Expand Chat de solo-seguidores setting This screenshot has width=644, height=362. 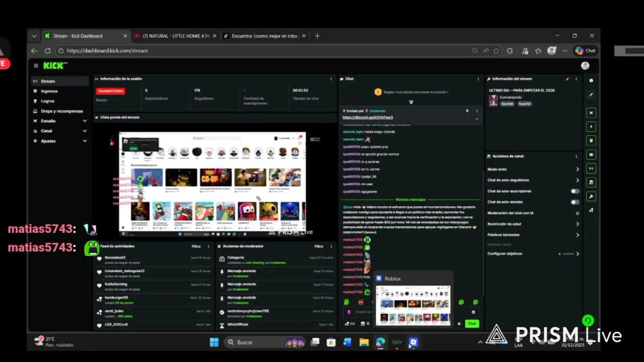(x=533, y=180)
